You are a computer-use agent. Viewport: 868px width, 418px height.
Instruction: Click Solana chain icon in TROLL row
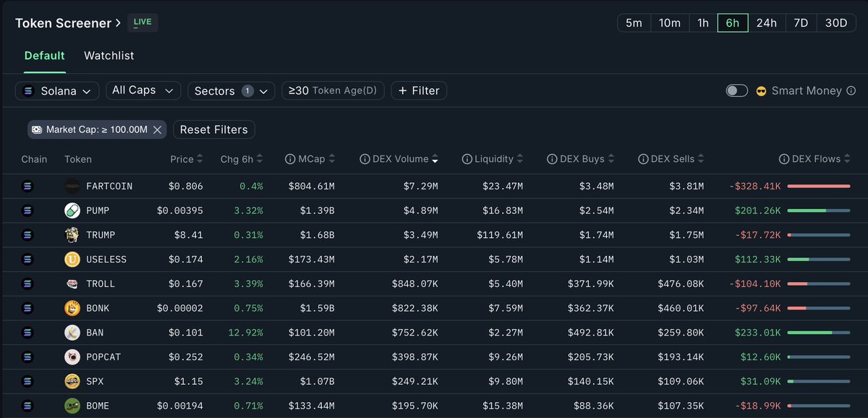[28, 283]
